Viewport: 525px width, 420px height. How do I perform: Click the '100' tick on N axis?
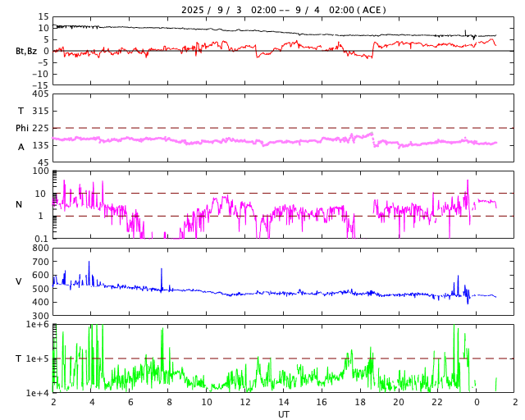point(40,171)
